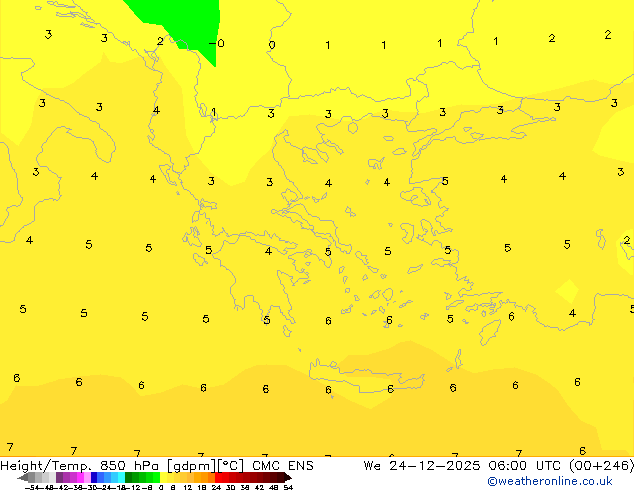Click the date 'We 24-12-2025 06:00 UTC'

pyautogui.click(x=462, y=466)
